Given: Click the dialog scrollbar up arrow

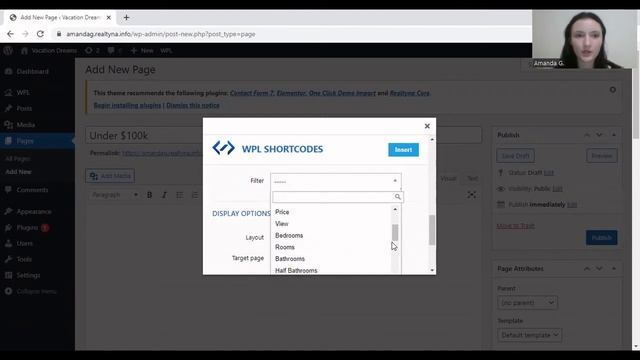Looking at the screenshot, I should coord(432,140).
